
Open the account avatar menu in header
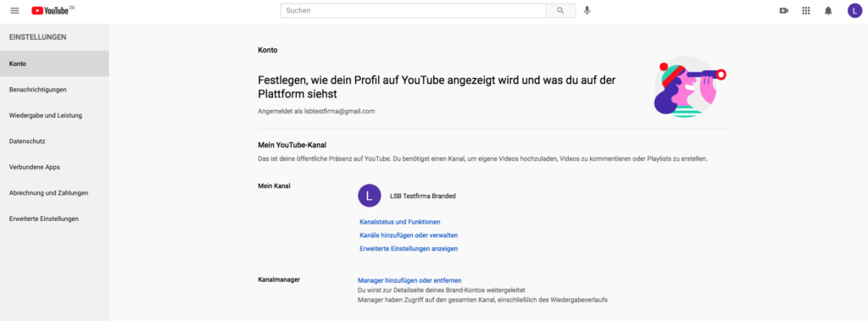[854, 10]
